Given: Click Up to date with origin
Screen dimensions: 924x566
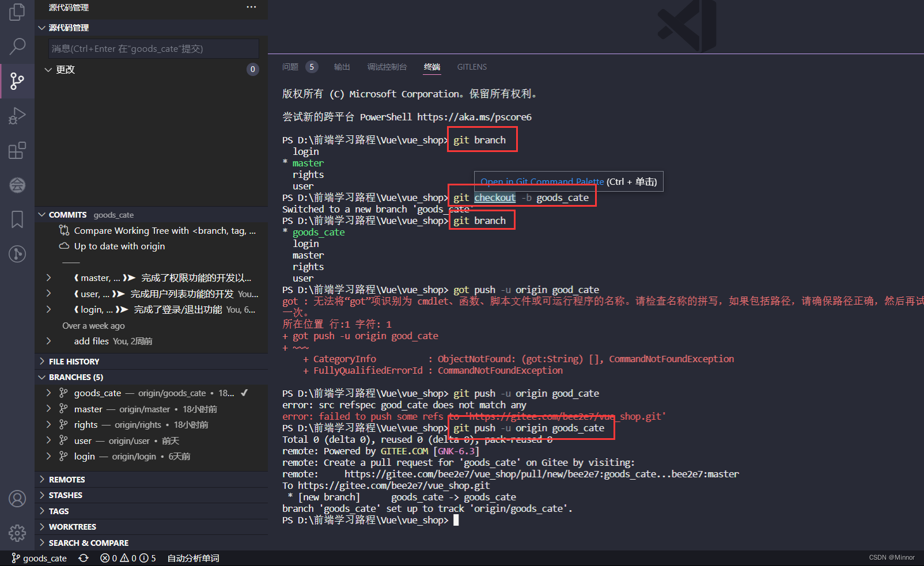Looking at the screenshot, I should [119, 246].
